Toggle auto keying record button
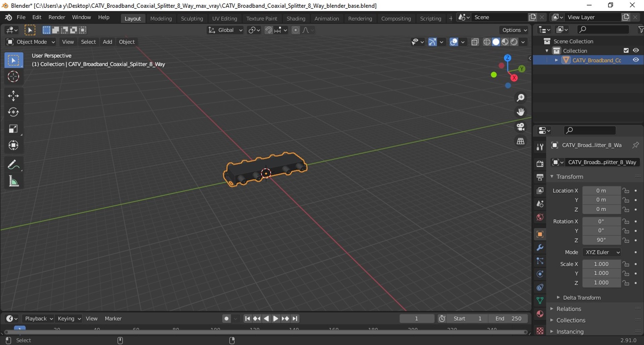 tap(226, 318)
